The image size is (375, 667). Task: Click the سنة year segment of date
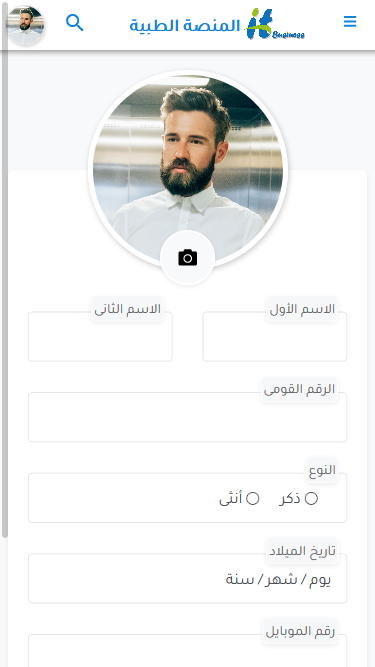click(x=240, y=579)
